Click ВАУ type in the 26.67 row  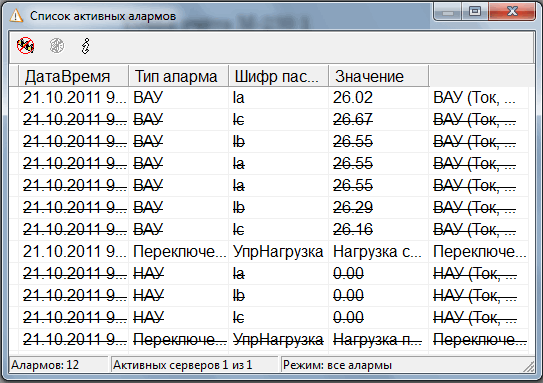178,120
